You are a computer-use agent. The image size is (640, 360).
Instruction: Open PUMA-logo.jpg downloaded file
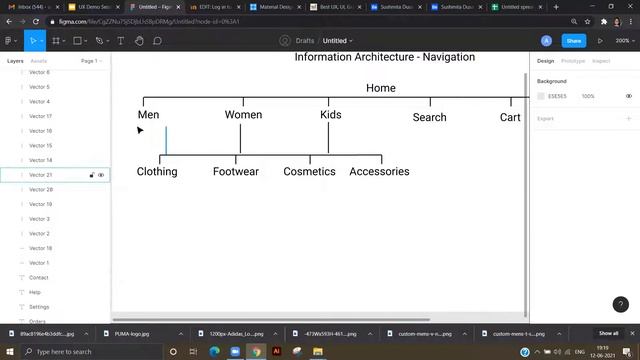[131, 334]
